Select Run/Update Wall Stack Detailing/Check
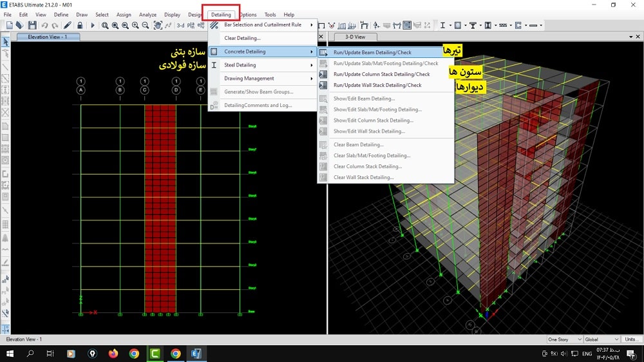Image resolution: width=644 pixels, height=362 pixels. point(377,85)
